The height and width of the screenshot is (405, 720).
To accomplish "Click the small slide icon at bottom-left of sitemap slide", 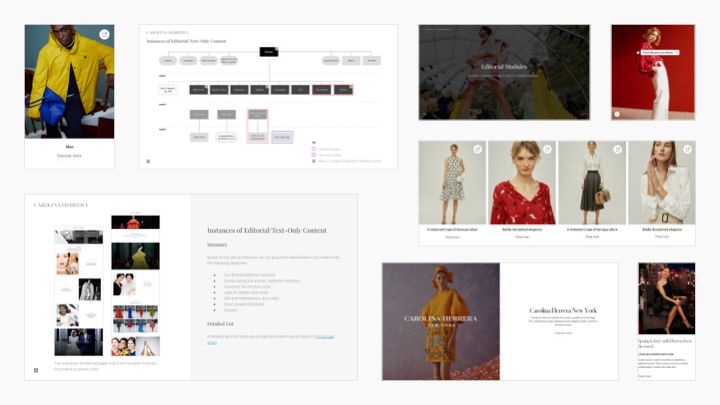I will [x=148, y=161].
